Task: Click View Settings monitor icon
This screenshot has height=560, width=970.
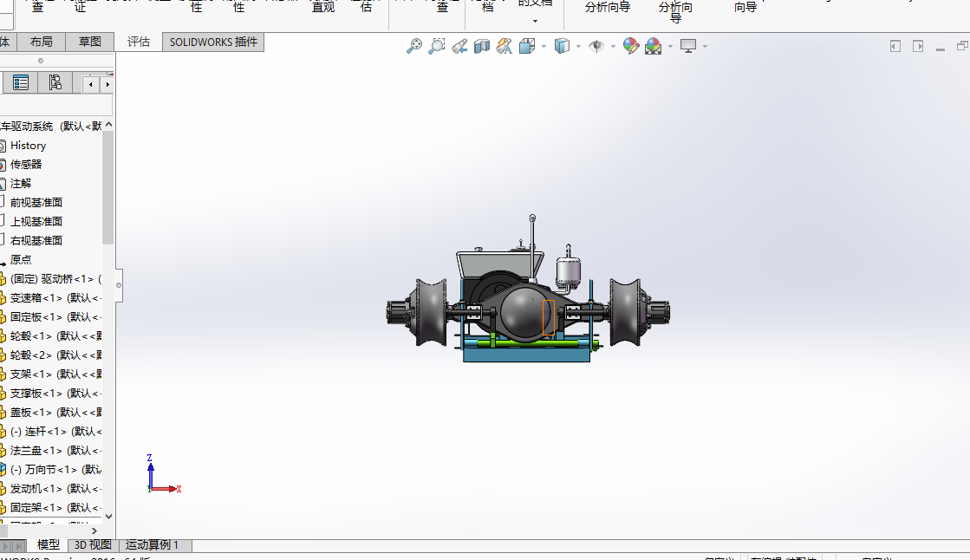Action: pyautogui.click(x=688, y=46)
